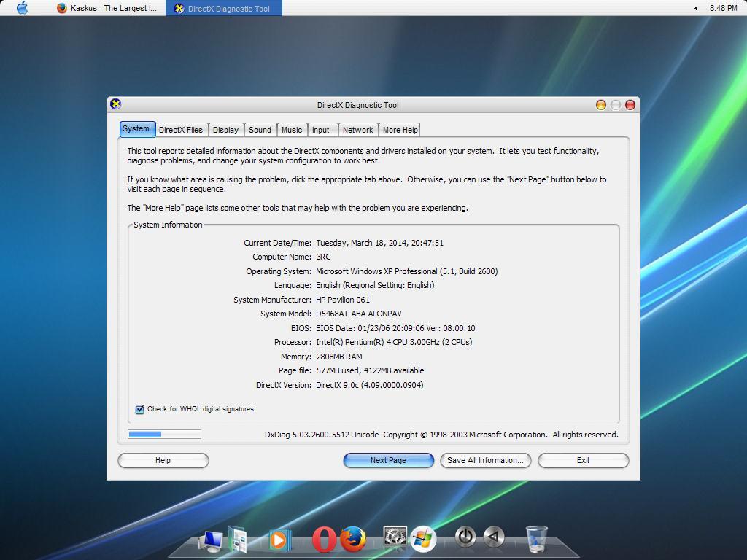This screenshot has width=747, height=560.
Task: Click the English (Regional Setting) value
Action: [x=375, y=285]
